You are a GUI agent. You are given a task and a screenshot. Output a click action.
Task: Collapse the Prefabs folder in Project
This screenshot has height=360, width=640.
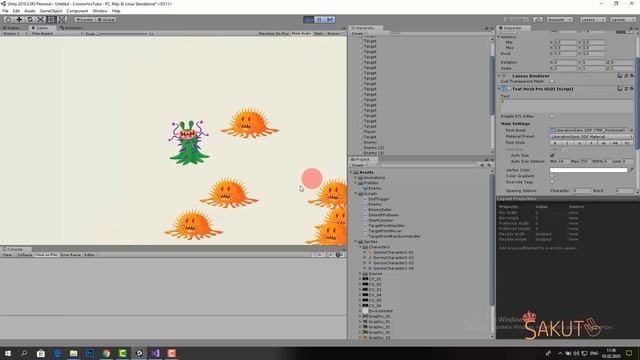click(356, 183)
